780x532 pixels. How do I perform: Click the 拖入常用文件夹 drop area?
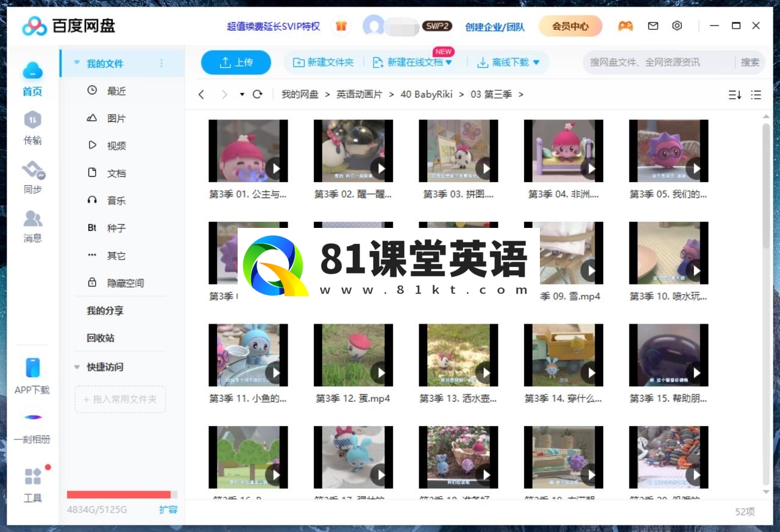coord(120,400)
